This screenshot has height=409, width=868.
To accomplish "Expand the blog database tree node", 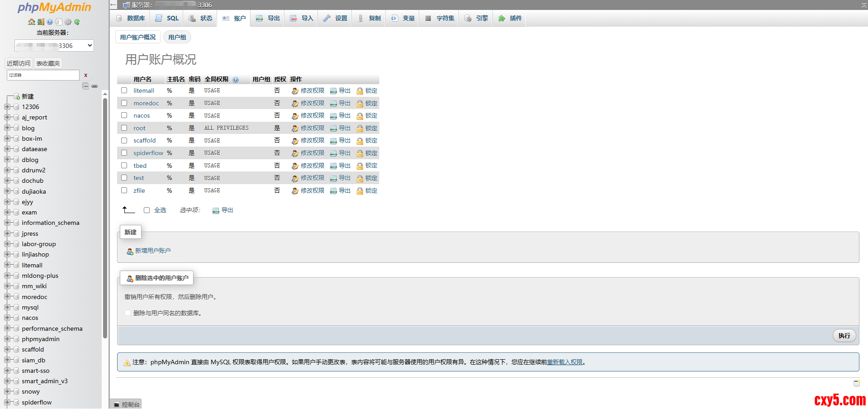I will [x=7, y=128].
